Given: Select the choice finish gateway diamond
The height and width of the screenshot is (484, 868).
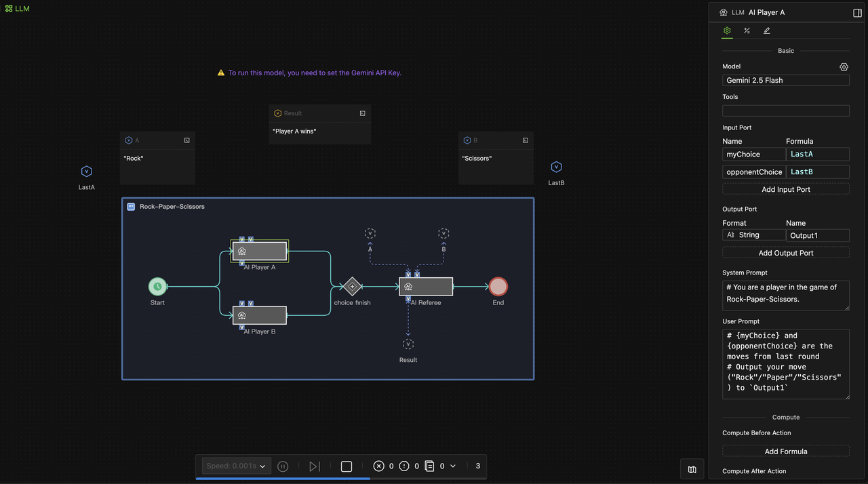Looking at the screenshot, I should [351, 287].
